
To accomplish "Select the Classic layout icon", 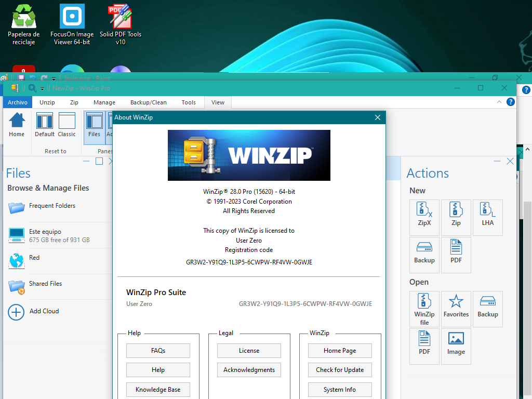I will point(66,125).
